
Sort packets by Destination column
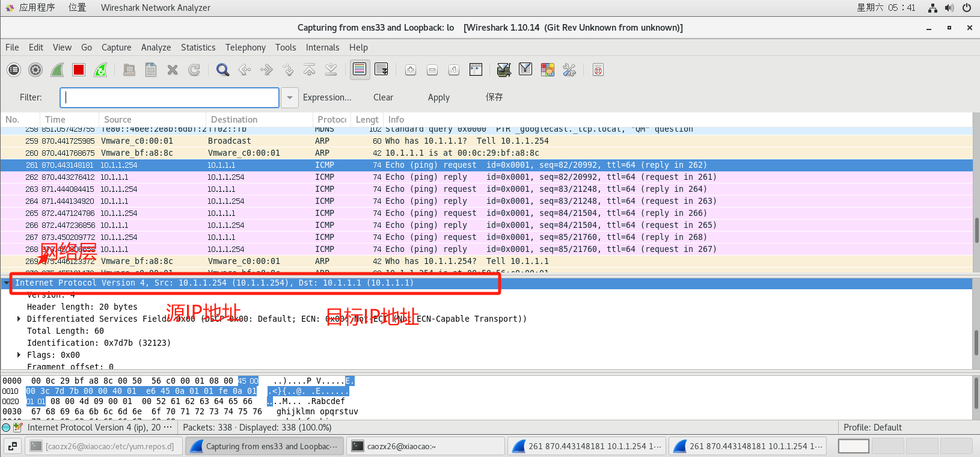pos(259,120)
